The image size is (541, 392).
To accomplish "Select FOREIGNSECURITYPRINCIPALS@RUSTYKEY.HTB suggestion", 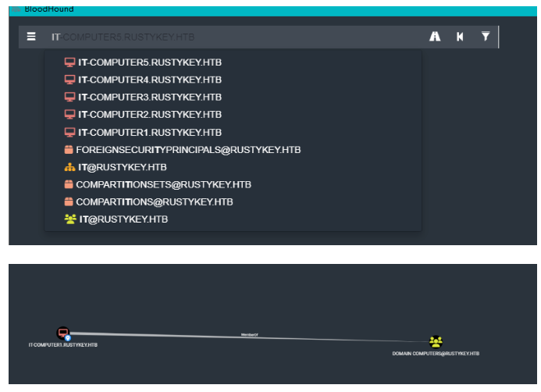I will pos(233,150).
